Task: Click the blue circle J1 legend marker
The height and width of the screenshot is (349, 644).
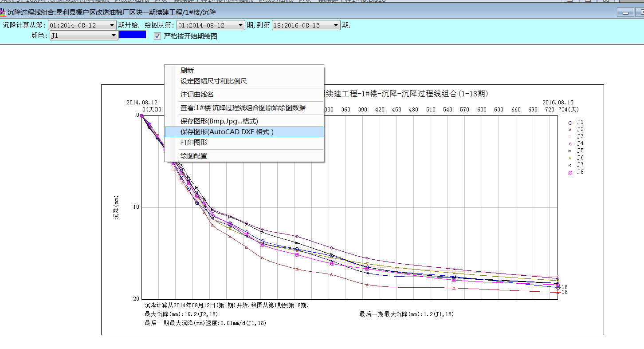Action: click(x=570, y=123)
